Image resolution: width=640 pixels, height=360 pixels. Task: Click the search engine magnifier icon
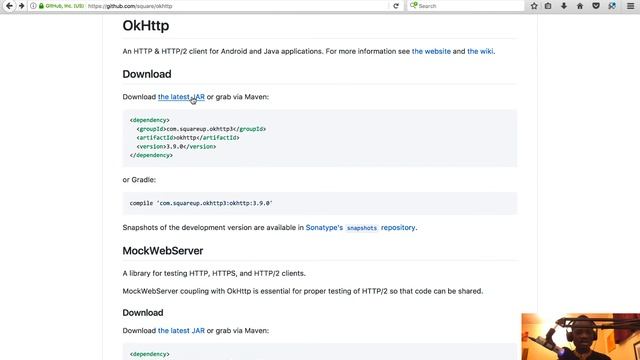coord(413,6)
